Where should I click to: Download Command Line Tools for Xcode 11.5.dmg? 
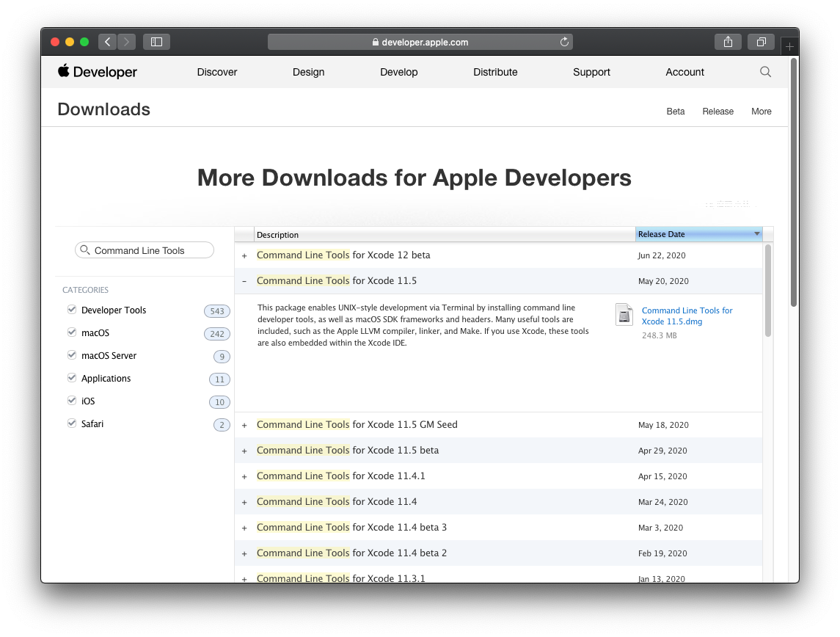(x=687, y=316)
